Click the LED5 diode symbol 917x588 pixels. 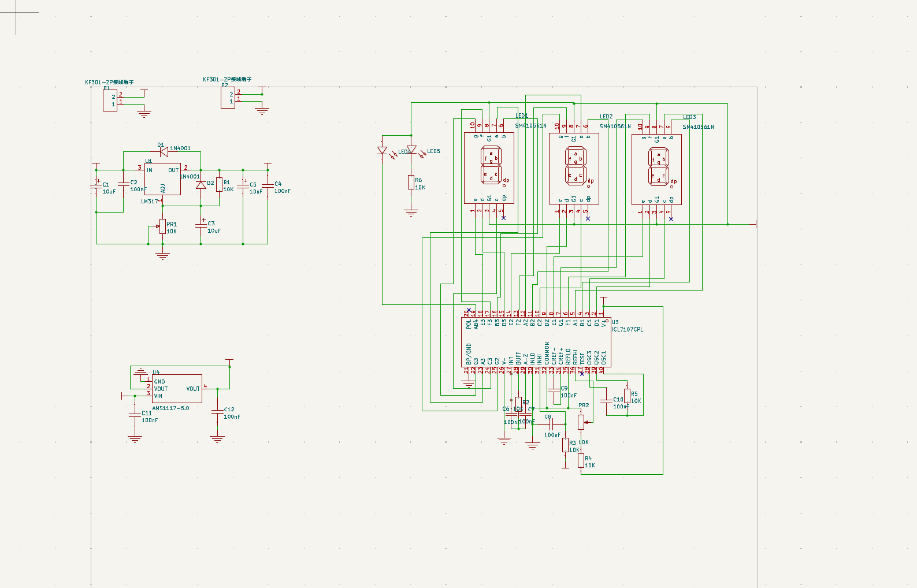[411, 150]
